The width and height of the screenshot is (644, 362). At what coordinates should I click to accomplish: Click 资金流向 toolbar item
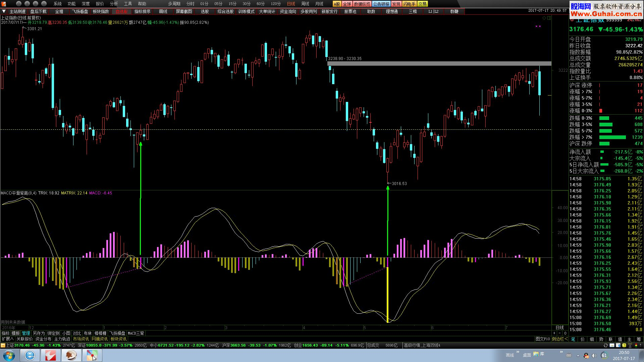click(288, 11)
